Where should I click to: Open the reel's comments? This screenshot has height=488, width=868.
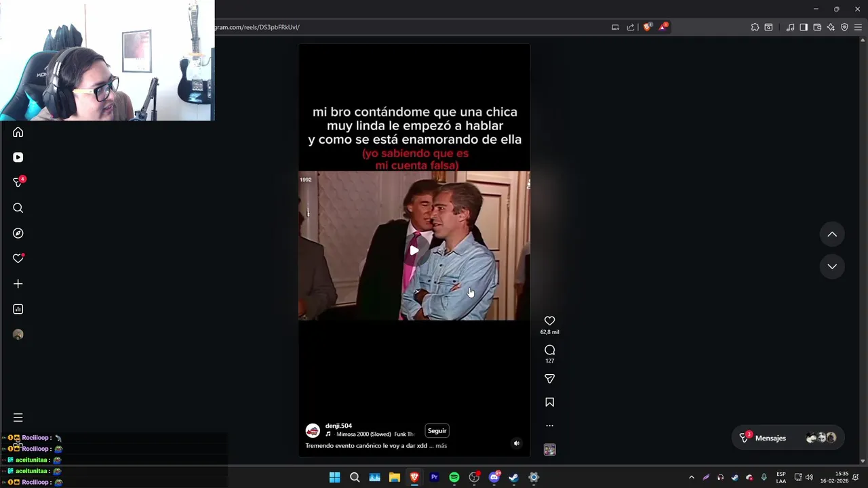point(549,350)
